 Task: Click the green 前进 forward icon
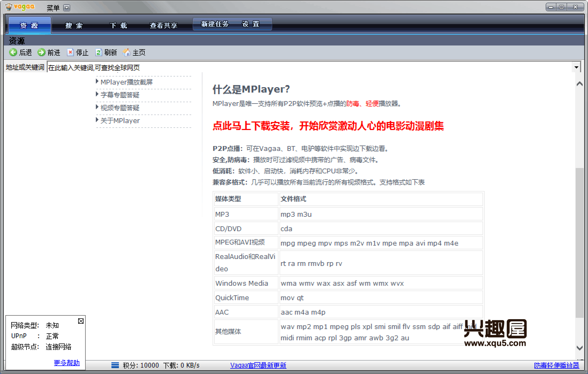point(42,52)
